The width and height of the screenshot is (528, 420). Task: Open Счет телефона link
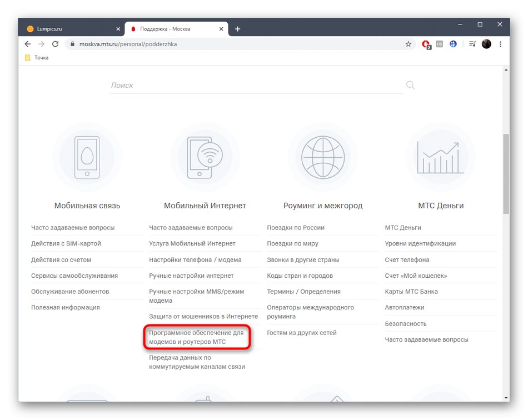point(407,260)
